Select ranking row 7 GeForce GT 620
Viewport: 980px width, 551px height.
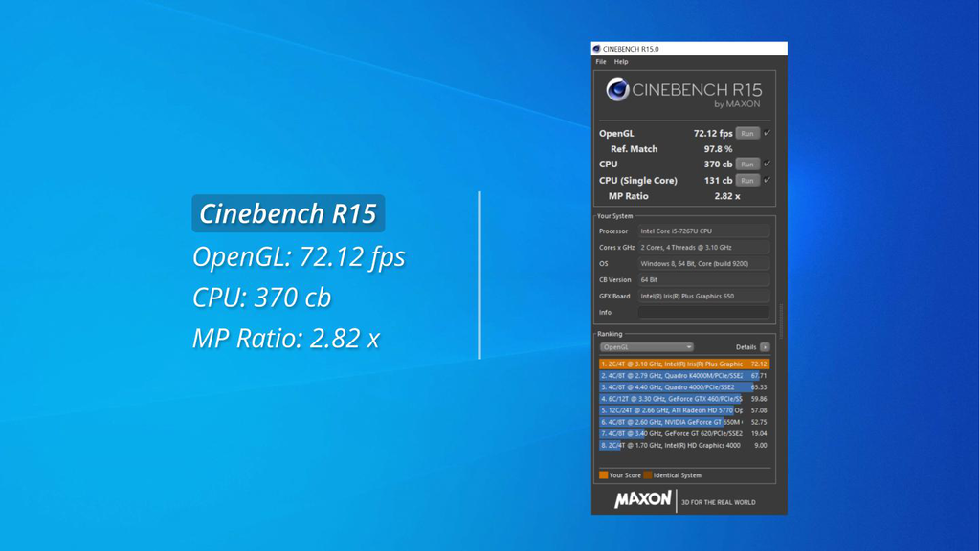(x=684, y=433)
